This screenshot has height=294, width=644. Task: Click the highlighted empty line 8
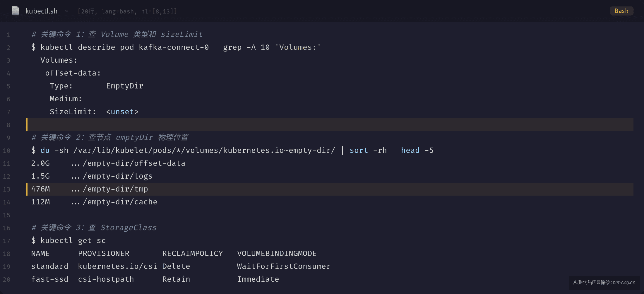330,125
